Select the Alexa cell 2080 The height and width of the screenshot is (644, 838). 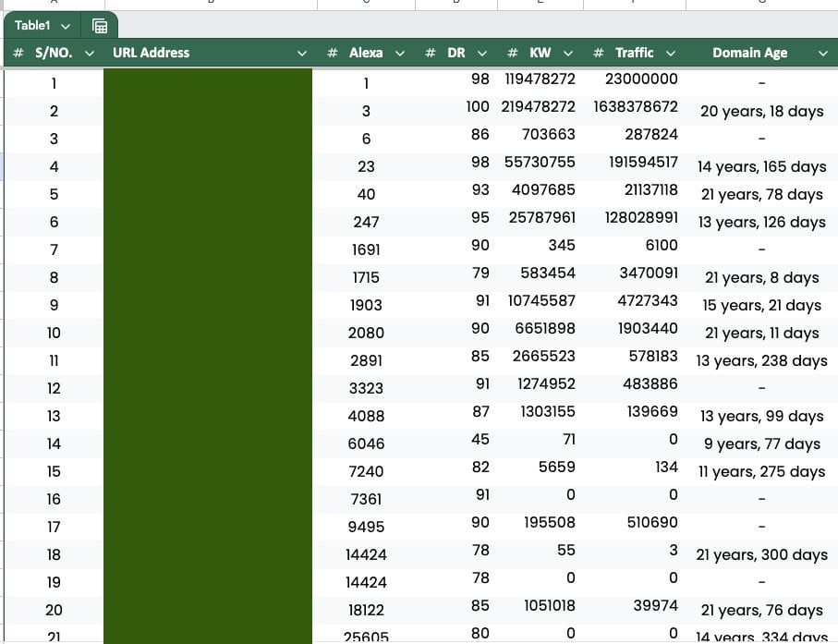click(366, 333)
